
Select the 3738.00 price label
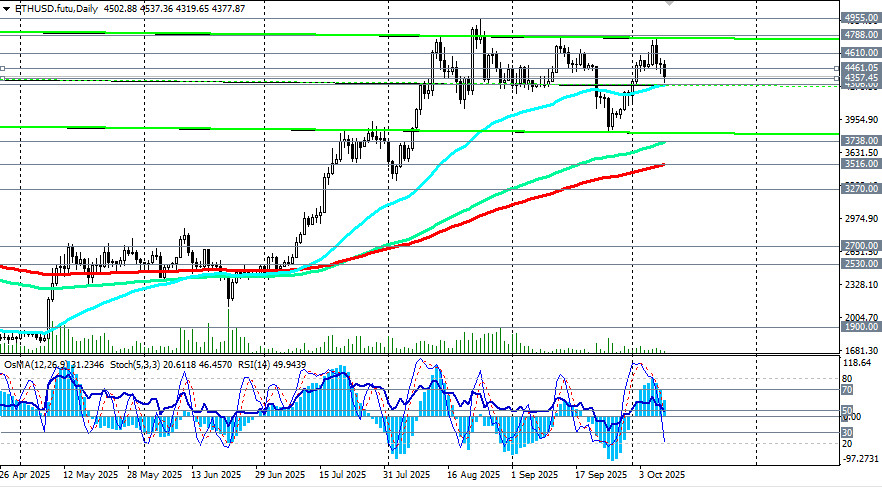(860, 142)
